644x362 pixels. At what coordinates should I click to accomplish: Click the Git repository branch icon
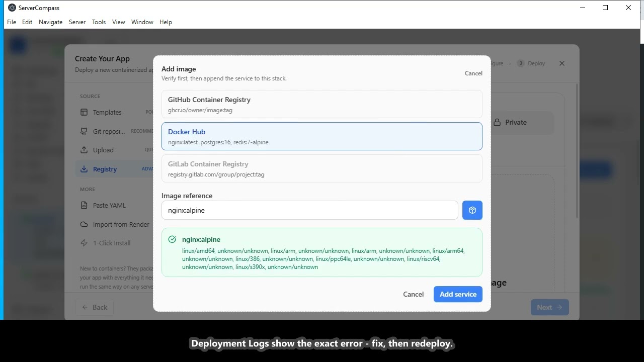point(84,131)
